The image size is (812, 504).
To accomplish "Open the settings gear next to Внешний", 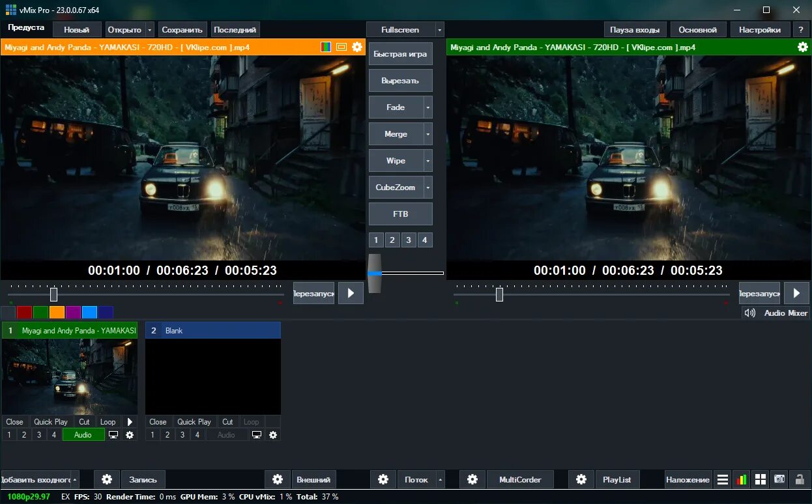I will click(x=278, y=479).
